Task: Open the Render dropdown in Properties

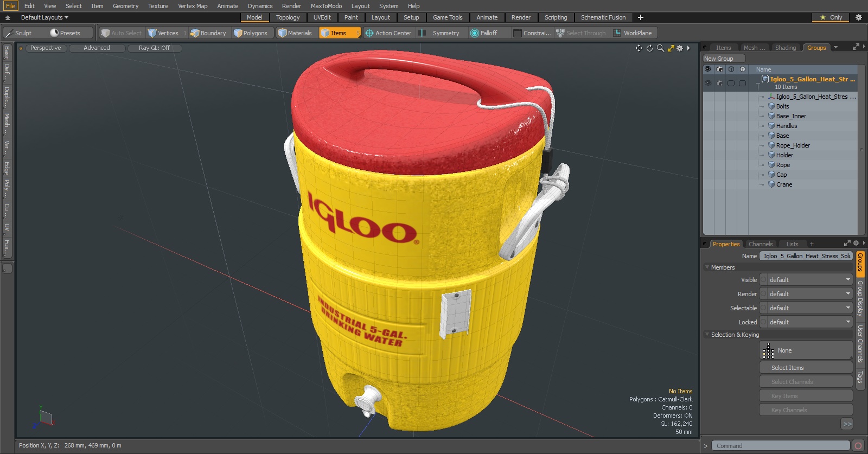Action: [806, 294]
